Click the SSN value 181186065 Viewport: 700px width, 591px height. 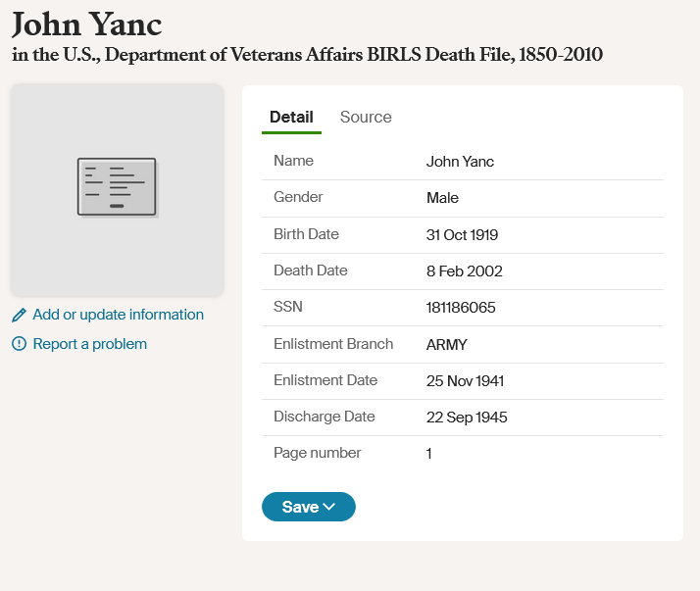(461, 308)
